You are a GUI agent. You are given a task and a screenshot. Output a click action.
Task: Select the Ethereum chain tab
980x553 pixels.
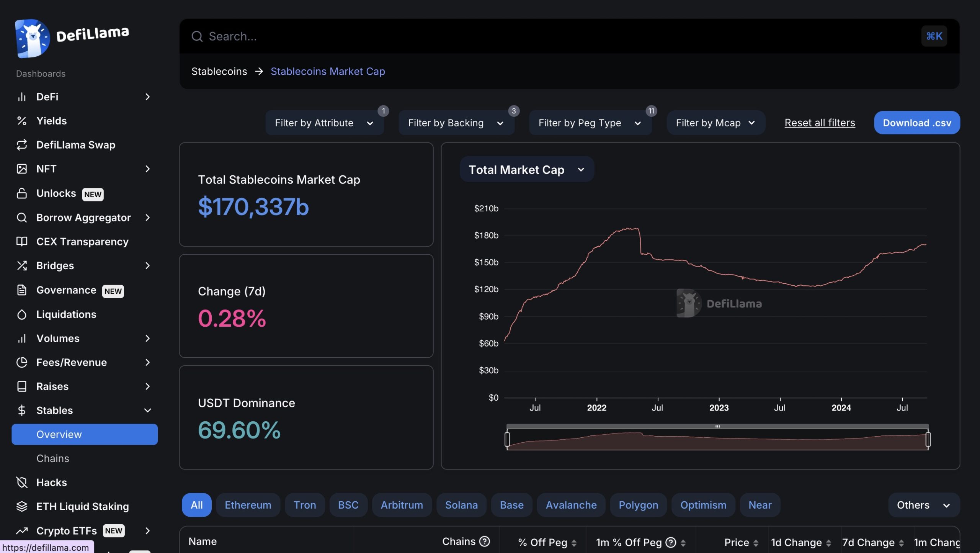[x=248, y=505]
